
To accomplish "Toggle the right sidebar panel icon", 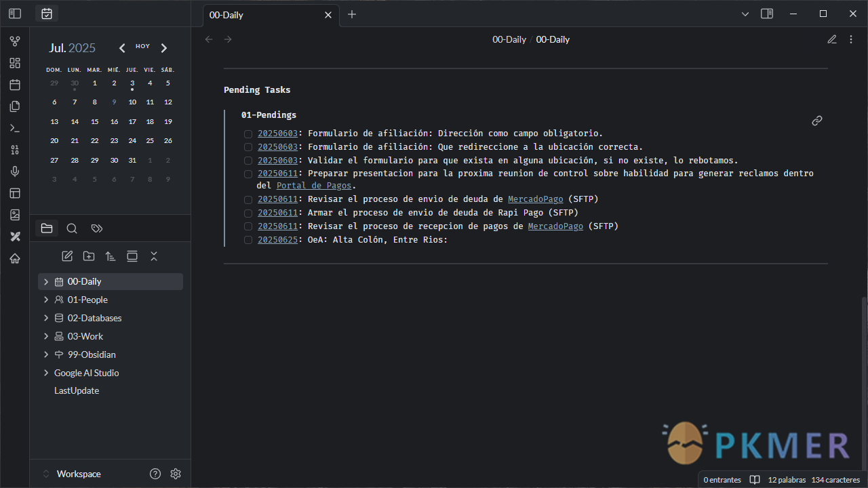I will click(x=767, y=14).
